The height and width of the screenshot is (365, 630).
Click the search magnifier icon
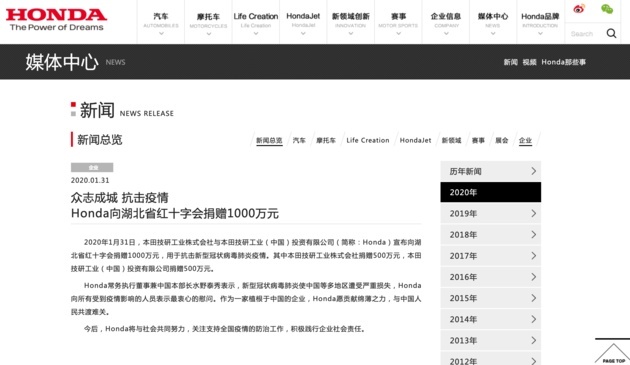point(611,33)
